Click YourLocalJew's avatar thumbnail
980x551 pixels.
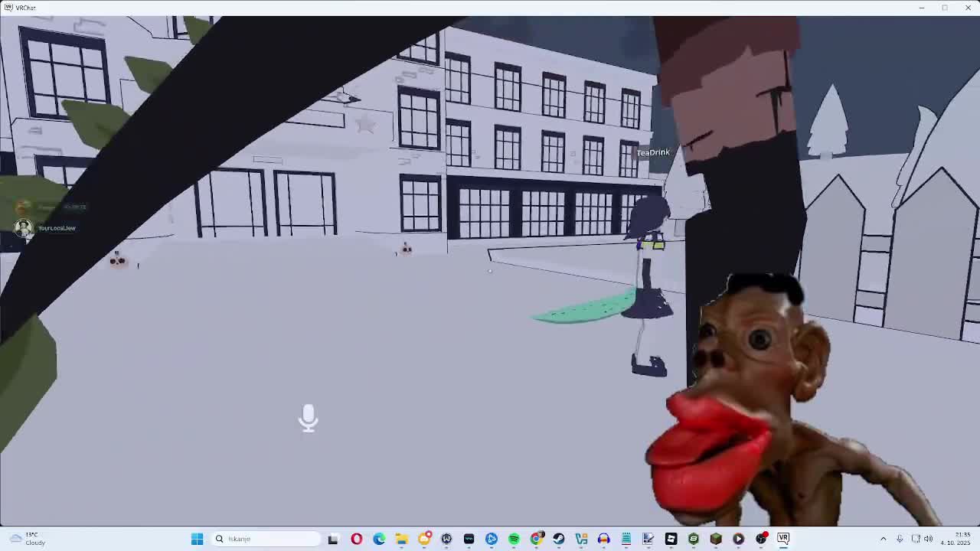click(23, 227)
